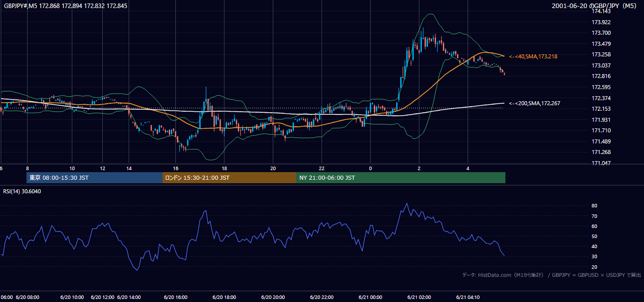
Task: Click the 6/21 02:00 bottom date label
Action: [419, 297]
